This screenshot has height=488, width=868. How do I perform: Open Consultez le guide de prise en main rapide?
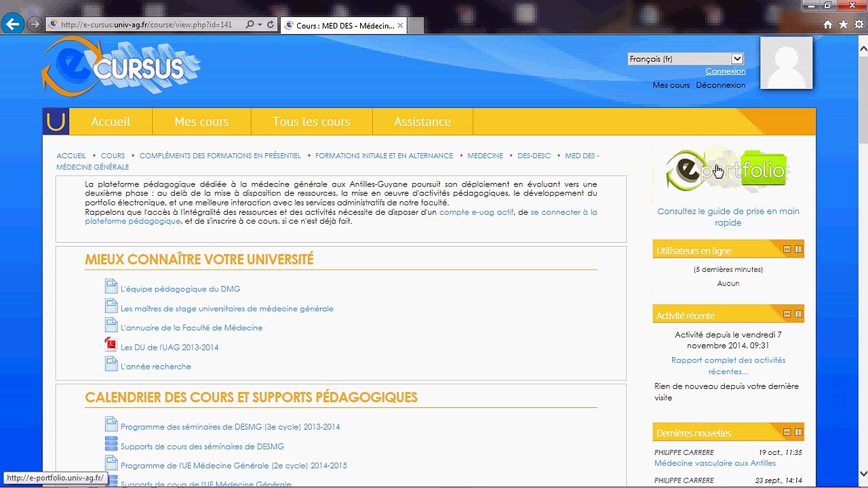coord(728,217)
